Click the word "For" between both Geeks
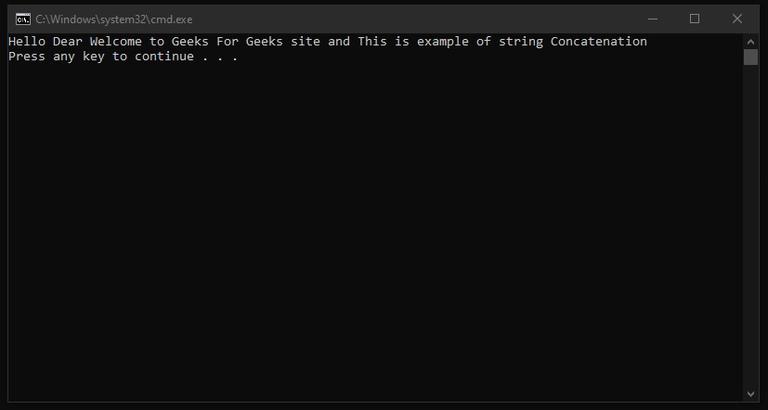The image size is (768, 410). pyautogui.click(x=227, y=42)
